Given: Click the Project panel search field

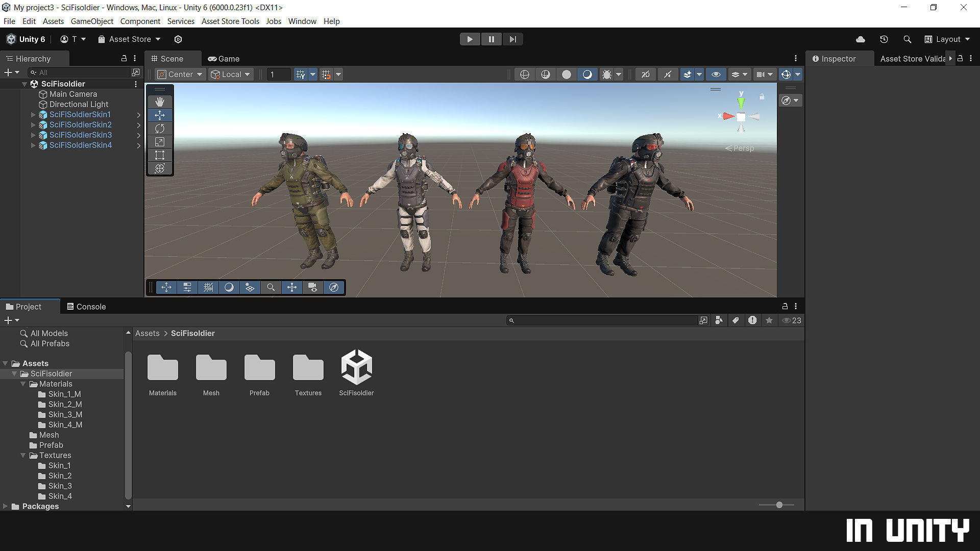Looking at the screenshot, I should 603,320.
